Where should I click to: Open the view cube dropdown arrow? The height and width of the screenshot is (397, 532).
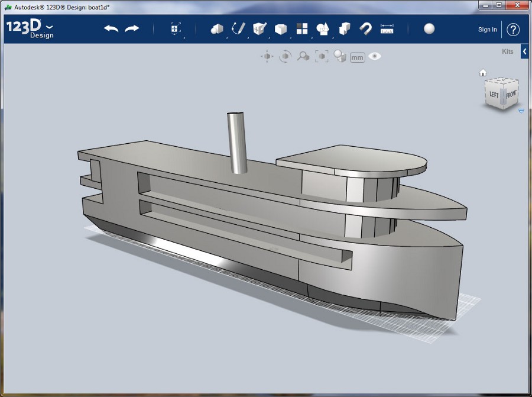[x=521, y=111]
